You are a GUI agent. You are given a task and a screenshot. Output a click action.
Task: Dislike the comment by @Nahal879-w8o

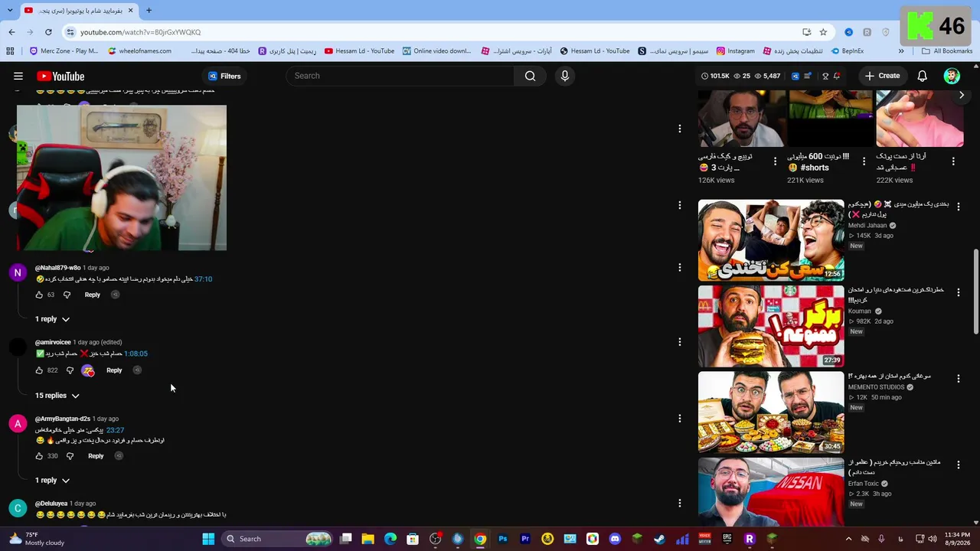[x=67, y=295]
